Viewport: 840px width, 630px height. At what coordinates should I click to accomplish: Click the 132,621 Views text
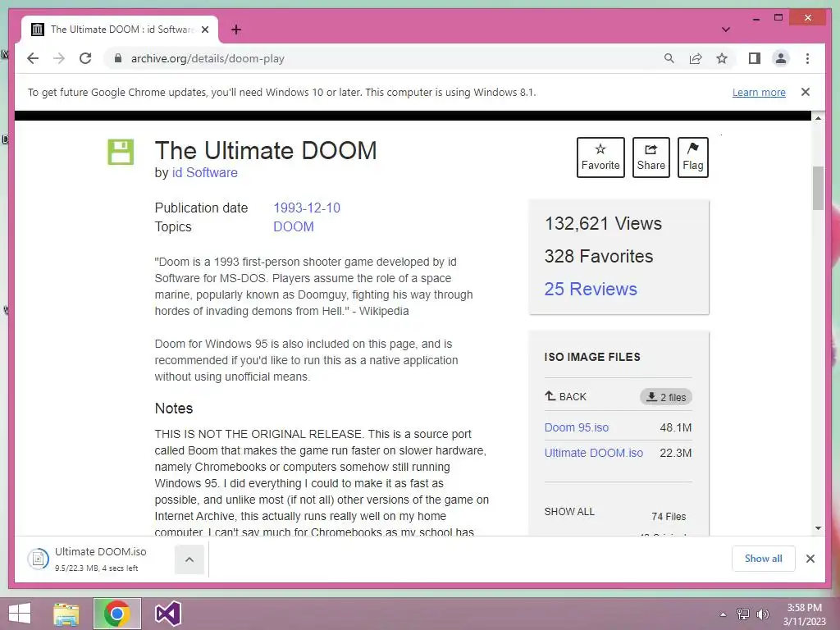click(x=603, y=223)
